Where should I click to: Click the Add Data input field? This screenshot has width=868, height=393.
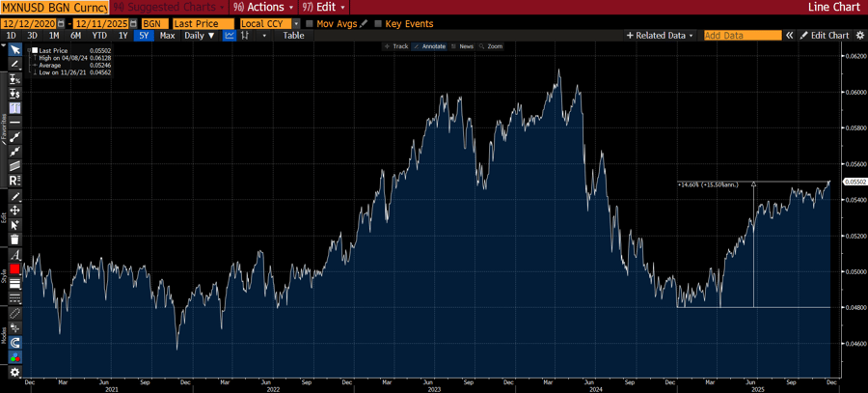click(x=742, y=36)
